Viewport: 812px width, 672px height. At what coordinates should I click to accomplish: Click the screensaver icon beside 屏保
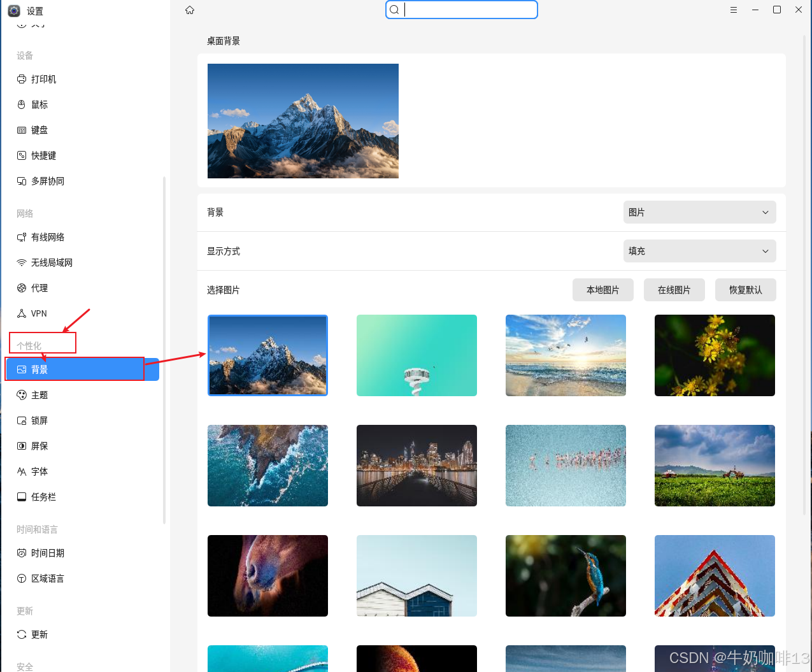click(22, 446)
